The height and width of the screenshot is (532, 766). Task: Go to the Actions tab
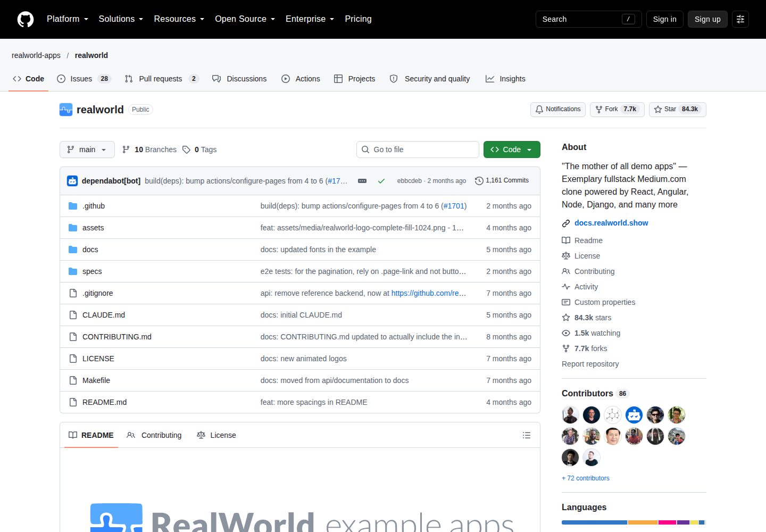point(301,79)
